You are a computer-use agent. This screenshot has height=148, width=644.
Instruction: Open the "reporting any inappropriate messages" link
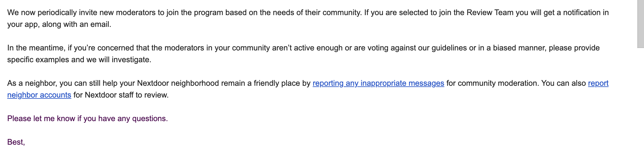(378, 83)
